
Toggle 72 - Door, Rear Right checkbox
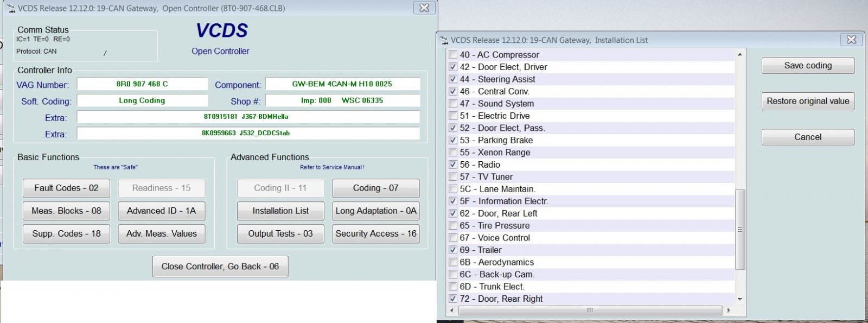[x=453, y=299]
